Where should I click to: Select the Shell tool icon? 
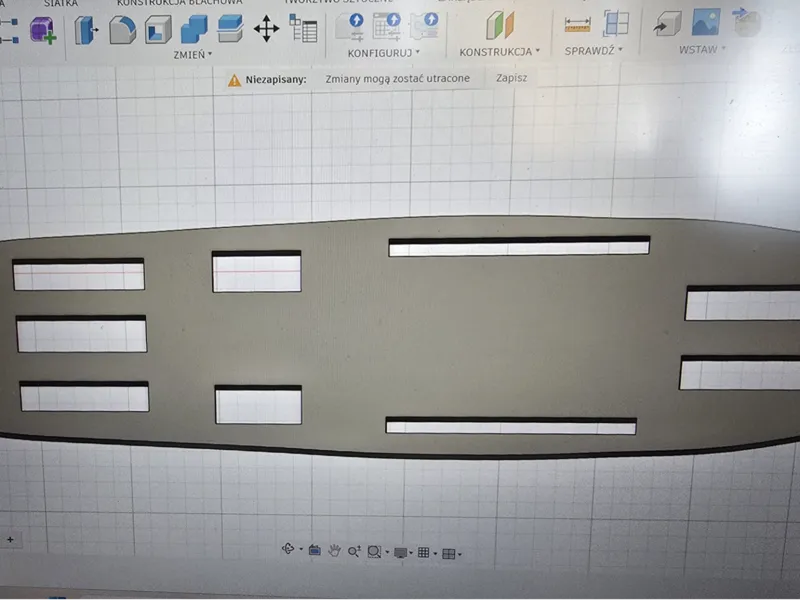(159, 29)
